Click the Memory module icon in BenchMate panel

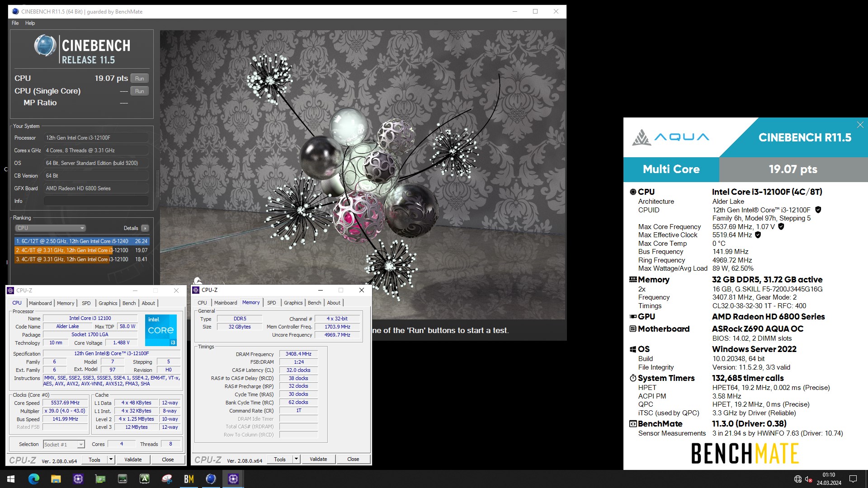[633, 280]
